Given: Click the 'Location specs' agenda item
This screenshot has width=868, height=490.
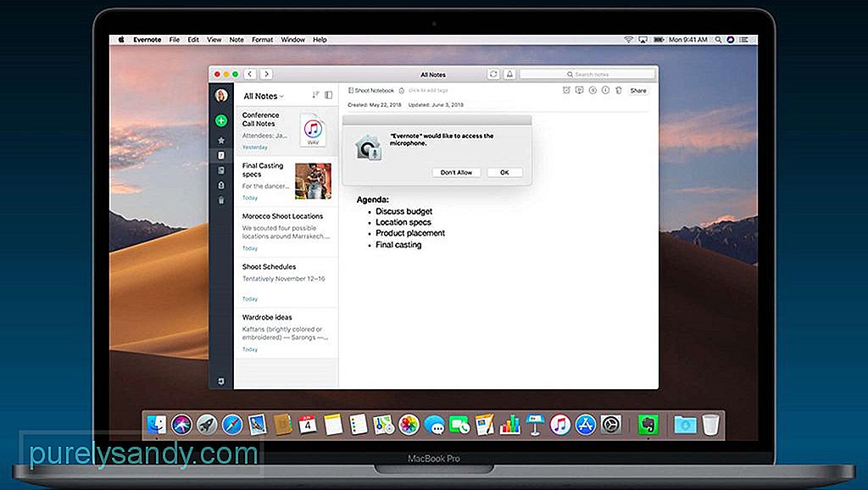Looking at the screenshot, I should point(403,222).
